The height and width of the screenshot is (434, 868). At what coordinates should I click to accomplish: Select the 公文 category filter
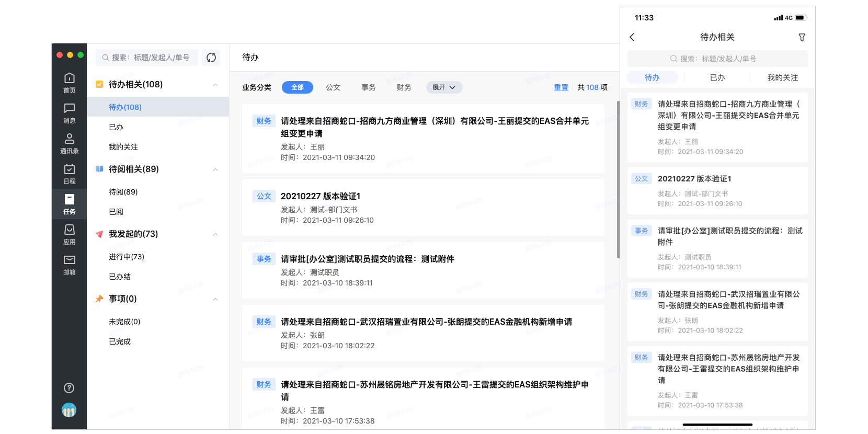tap(333, 87)
